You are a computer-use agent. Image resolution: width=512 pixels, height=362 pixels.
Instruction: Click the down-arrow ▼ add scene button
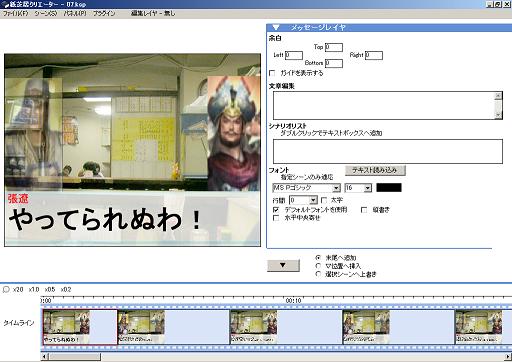point(283,265)
